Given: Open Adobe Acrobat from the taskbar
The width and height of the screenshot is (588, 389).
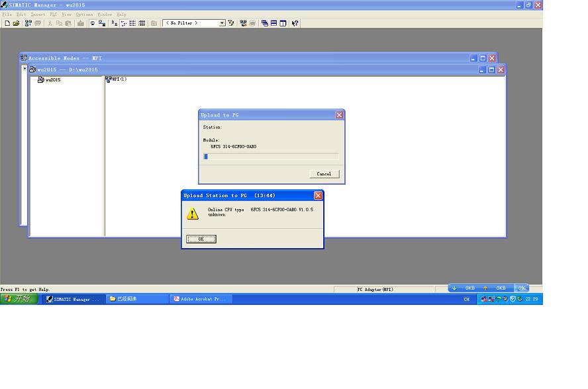Looking at the screenshot, I should pos(200,299).
